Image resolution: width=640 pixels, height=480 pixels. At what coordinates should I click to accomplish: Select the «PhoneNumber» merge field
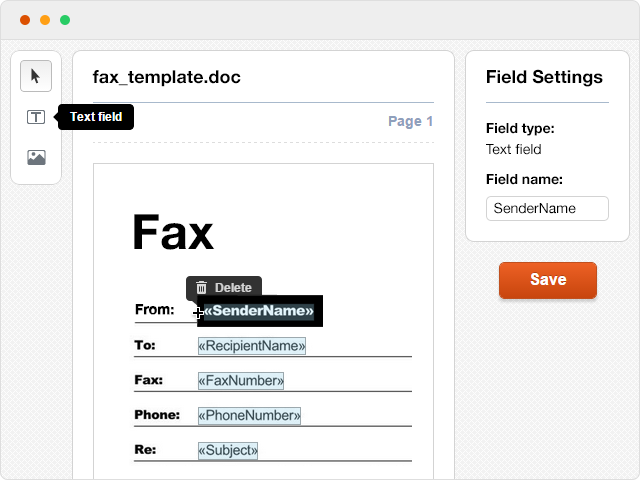click(x=249, y=415)
